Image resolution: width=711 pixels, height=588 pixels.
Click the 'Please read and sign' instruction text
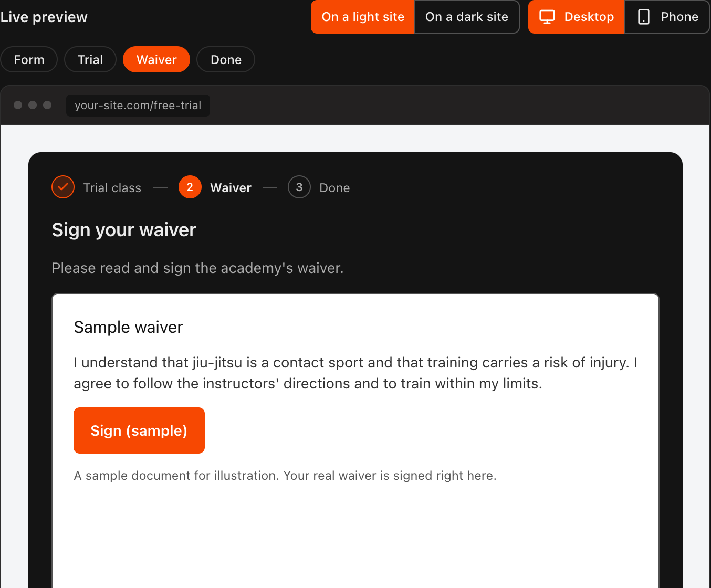pyautogui.click(x=197, y=268)
